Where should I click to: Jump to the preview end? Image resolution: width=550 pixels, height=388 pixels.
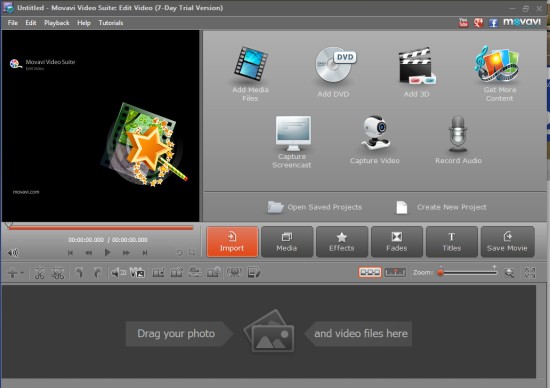coord(145,253)
